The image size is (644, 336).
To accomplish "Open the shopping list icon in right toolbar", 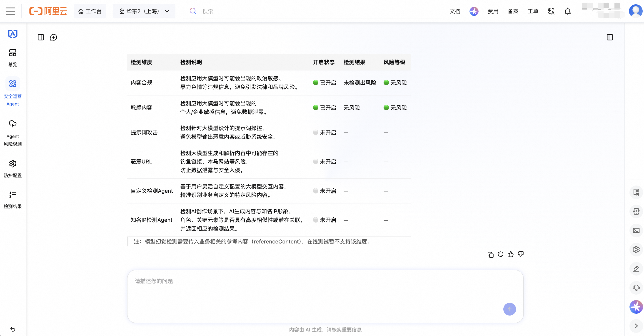I will tap(636, 192).
